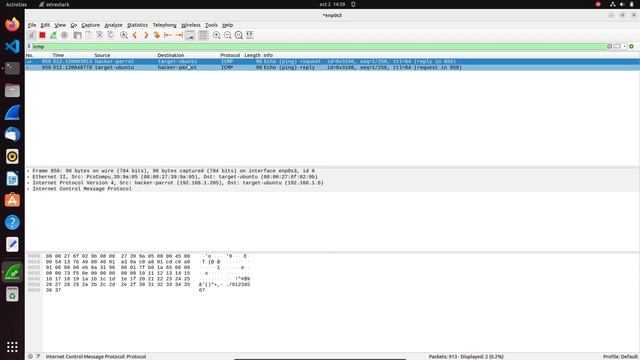Open the View menu

pyautogui.click(x=60, y=25)
